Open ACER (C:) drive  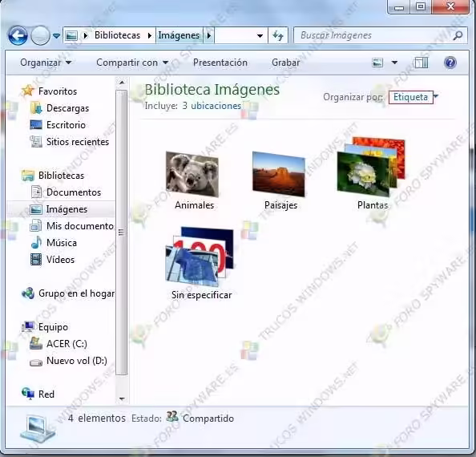click(x=58, y=344)
